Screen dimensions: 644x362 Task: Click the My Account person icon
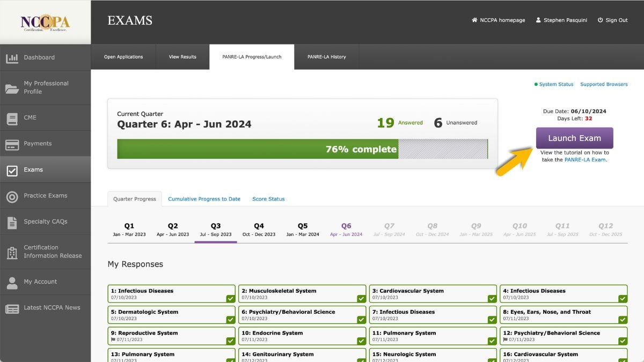click(12, 282)
